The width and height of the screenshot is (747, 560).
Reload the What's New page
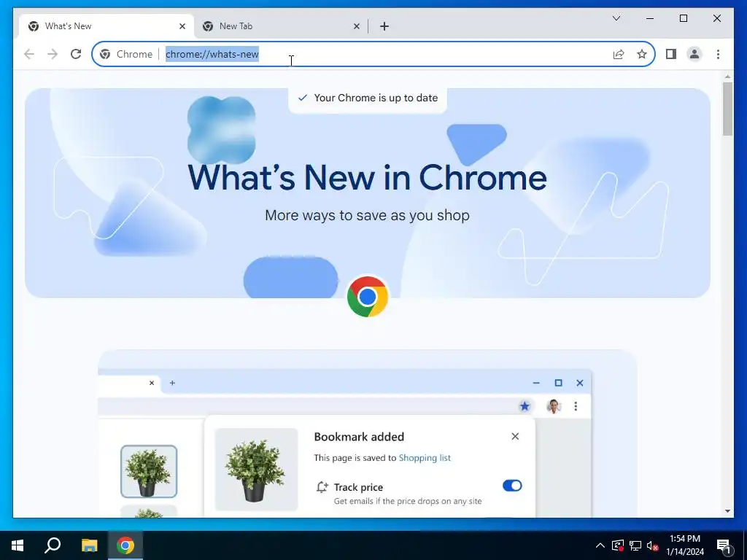[76, 54]
